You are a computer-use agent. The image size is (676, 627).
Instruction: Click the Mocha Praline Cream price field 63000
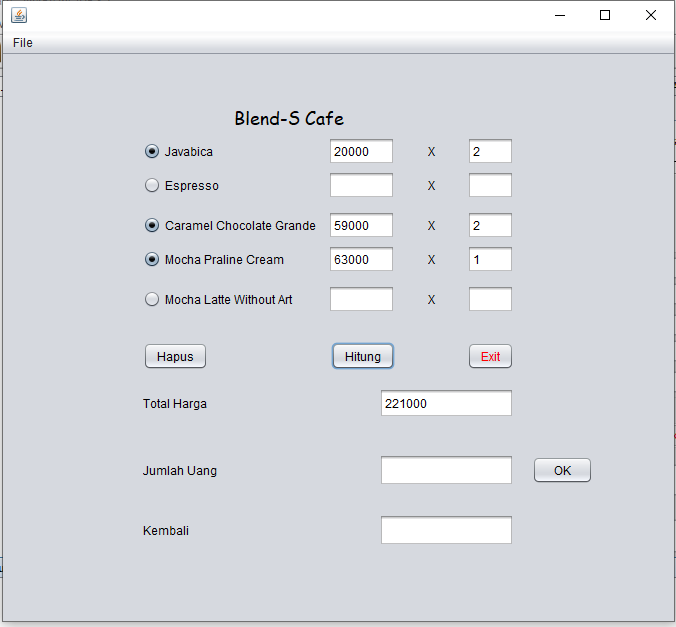[361, 259]
